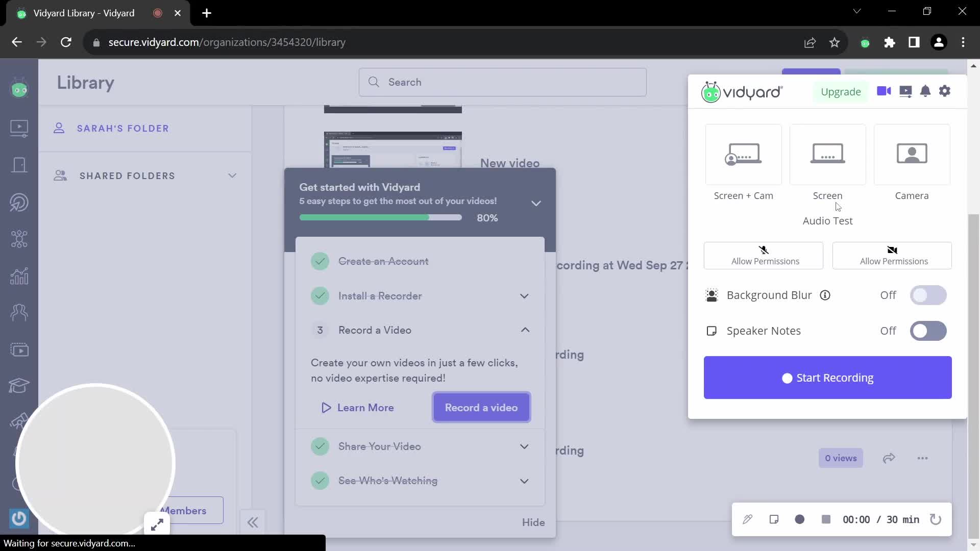Collapse the folder sidebar with the double chevron

[x=253, y=522]
